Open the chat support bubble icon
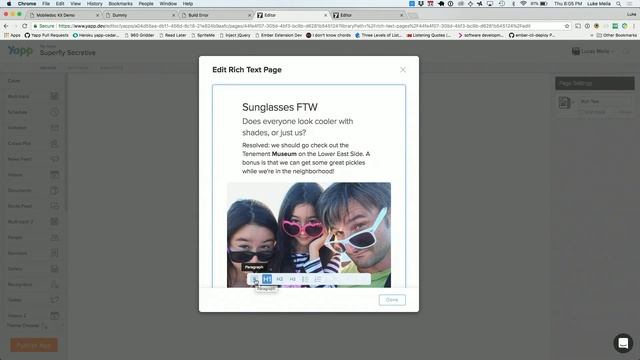This screenshot has height=360, width=640. click(623, 343)
